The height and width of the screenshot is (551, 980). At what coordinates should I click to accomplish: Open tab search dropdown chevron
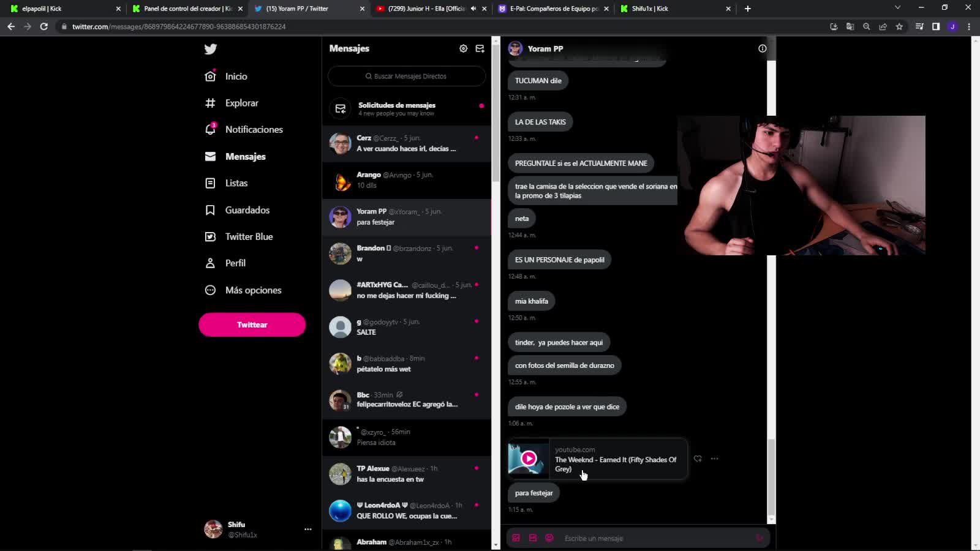tap(897, 8)
